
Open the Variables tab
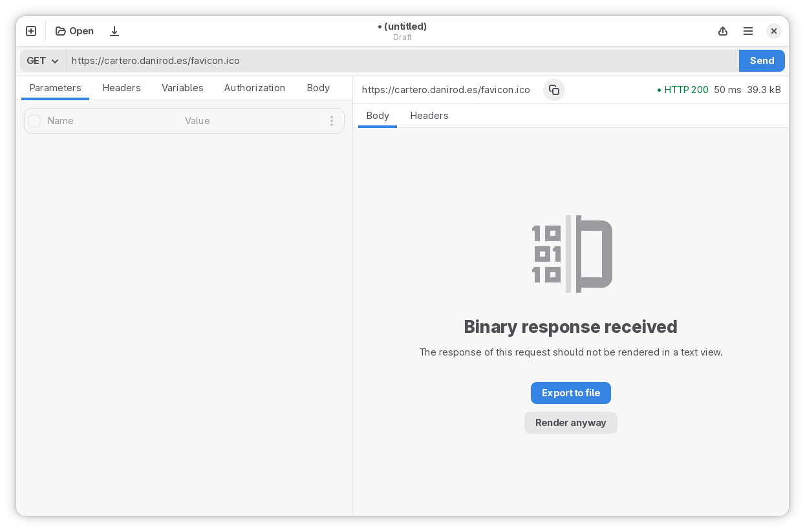(x=182, y=88)
